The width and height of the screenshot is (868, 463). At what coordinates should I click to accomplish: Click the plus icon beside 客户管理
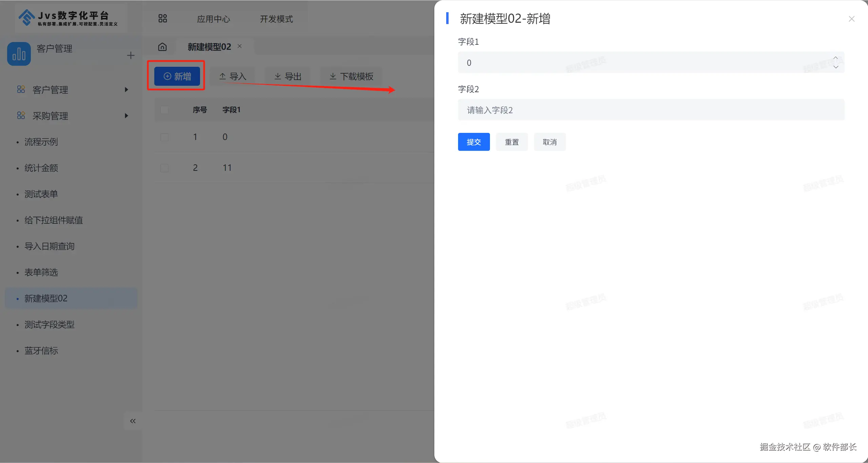click(131, 55)
